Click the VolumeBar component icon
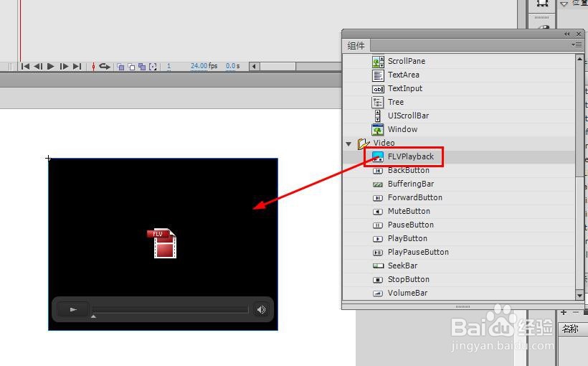Viewport: 588px width, 366px height. pyautogui.click(x=378, y=294)
